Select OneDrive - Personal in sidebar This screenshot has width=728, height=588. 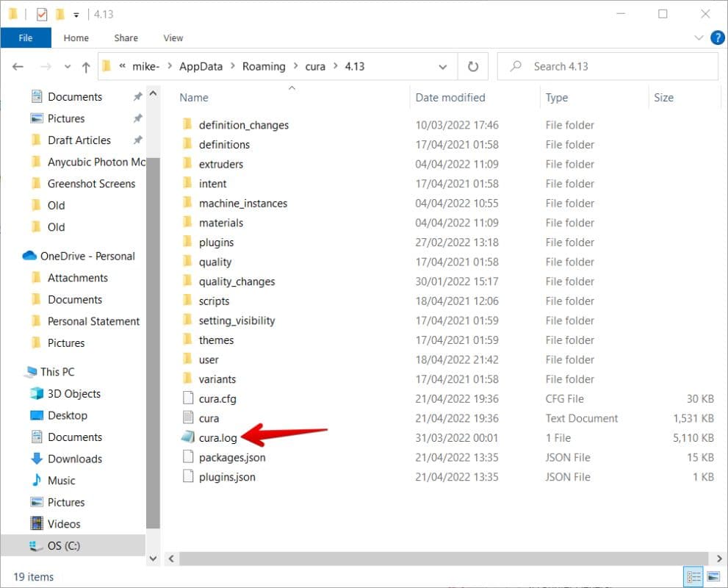click(87, 257)
